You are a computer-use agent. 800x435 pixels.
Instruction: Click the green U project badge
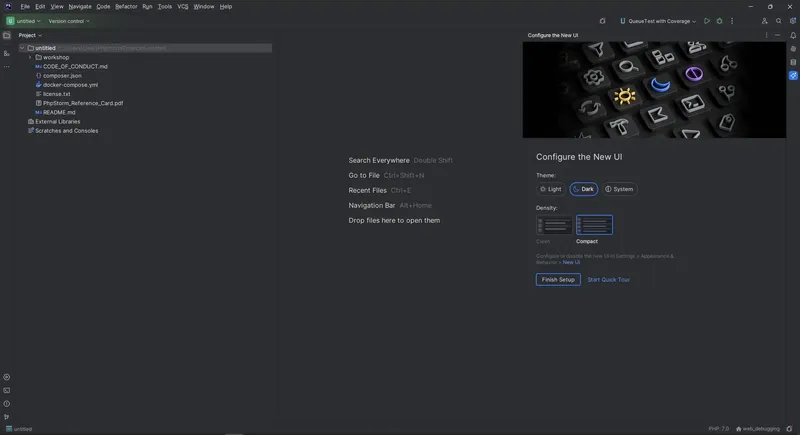click(10, 21)
